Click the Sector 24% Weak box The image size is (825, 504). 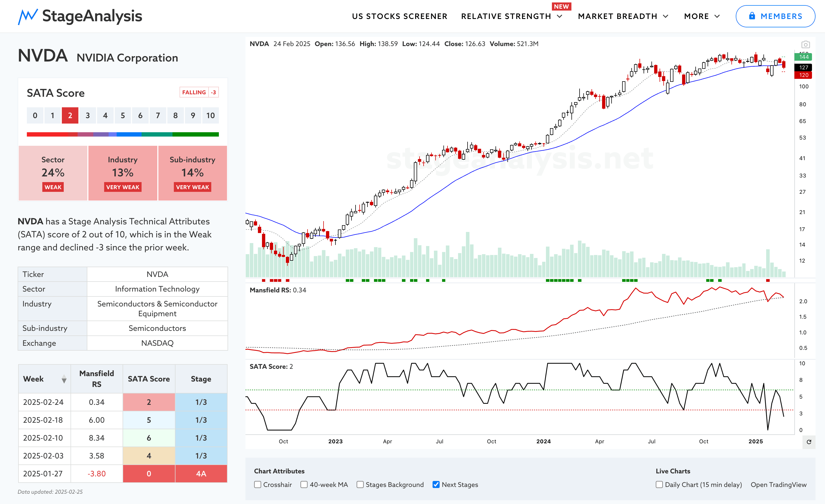[53, 173]
